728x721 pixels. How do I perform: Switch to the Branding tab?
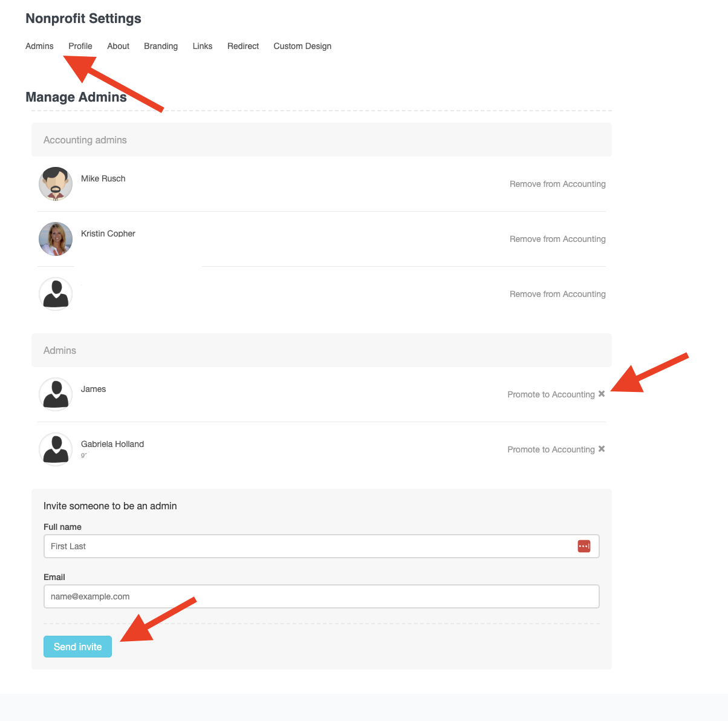[161, 46]
